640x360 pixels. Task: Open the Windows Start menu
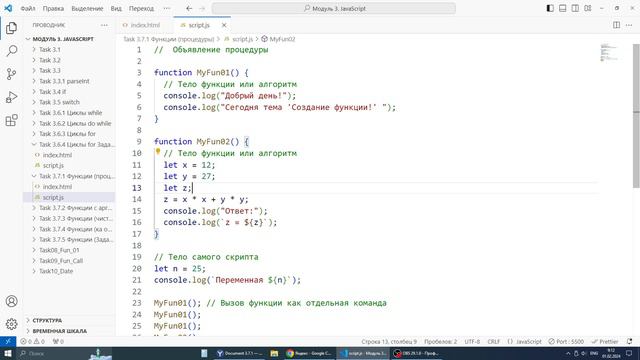[x=8, y=353]
